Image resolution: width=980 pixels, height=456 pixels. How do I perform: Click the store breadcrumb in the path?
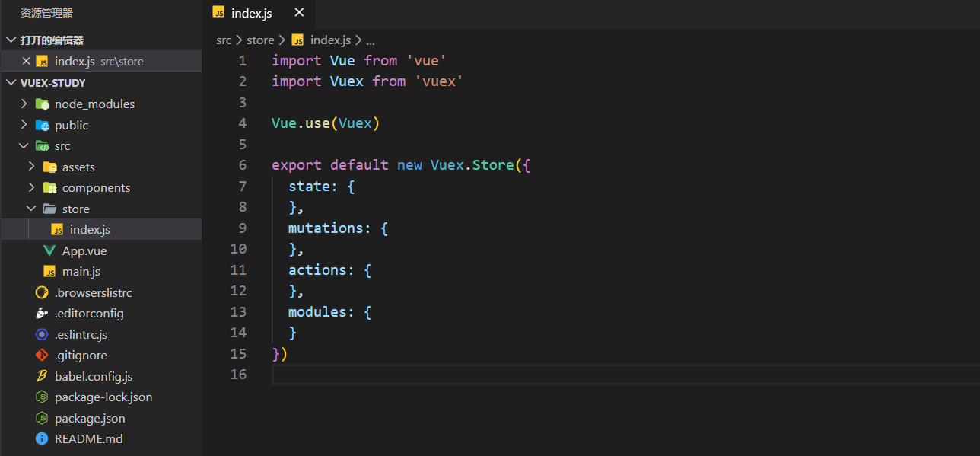coord(260,40)
